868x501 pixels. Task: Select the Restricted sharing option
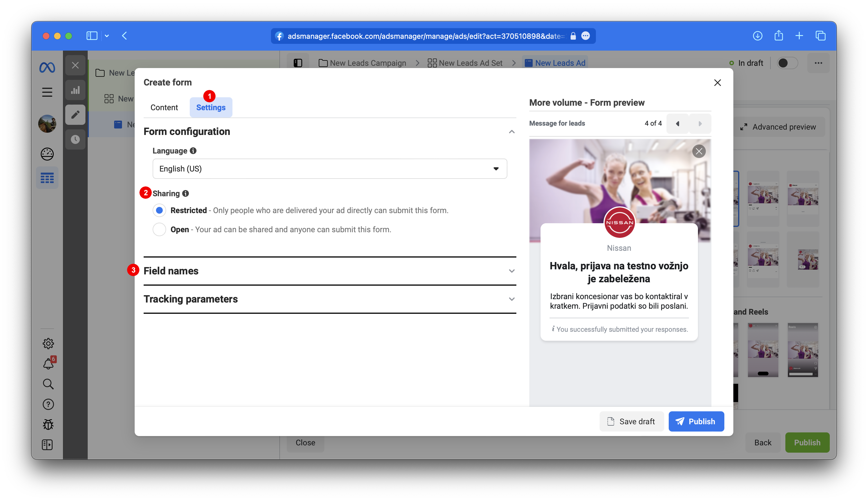tap(159, 210)
